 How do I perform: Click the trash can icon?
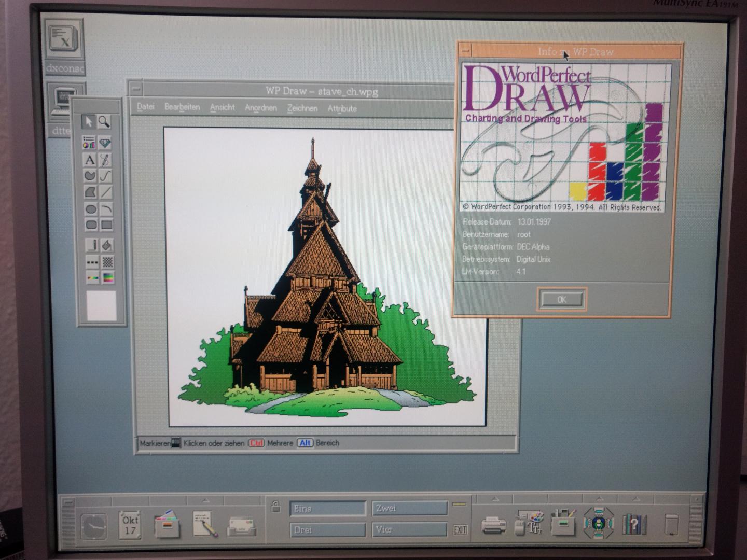tap(672, 525)
